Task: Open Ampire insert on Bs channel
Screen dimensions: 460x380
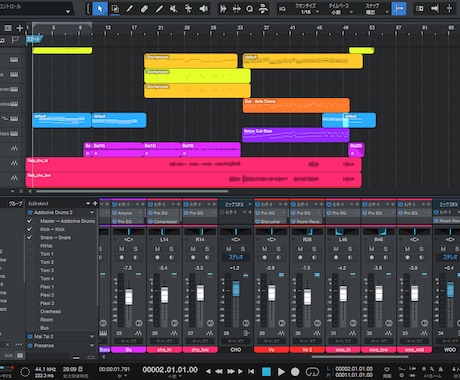Action: click(125, 213)
